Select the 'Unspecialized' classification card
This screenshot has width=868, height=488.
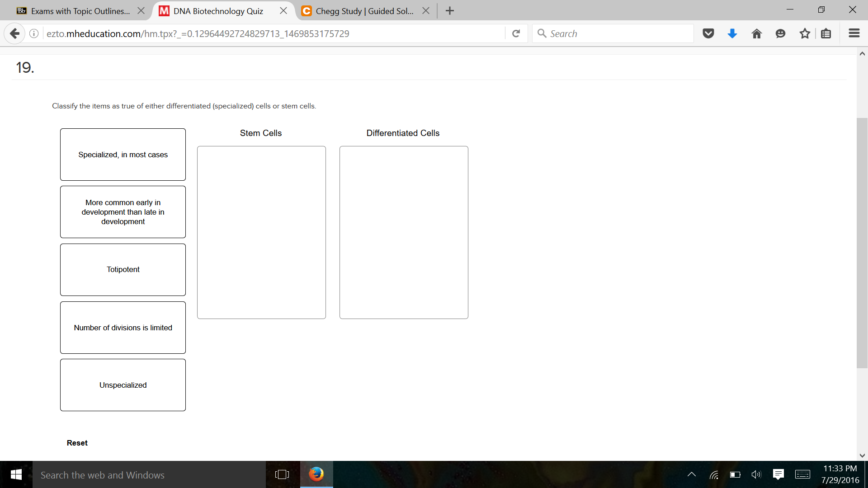(x=123, y=385)
